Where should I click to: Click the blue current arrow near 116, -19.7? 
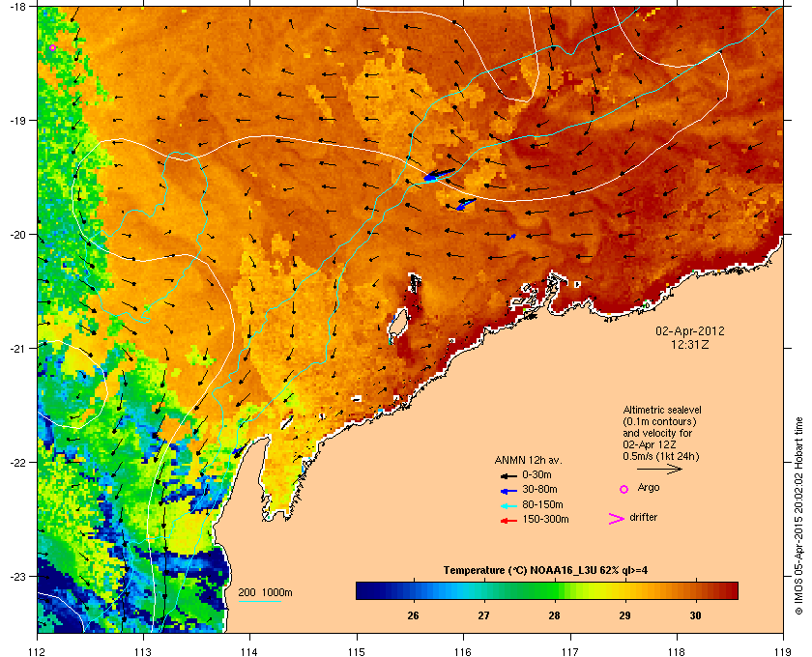tap(466, 204)
